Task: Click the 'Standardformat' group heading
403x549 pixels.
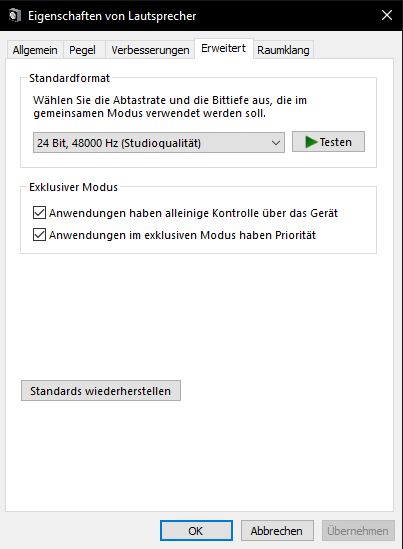Action: [x=69, y=78]
